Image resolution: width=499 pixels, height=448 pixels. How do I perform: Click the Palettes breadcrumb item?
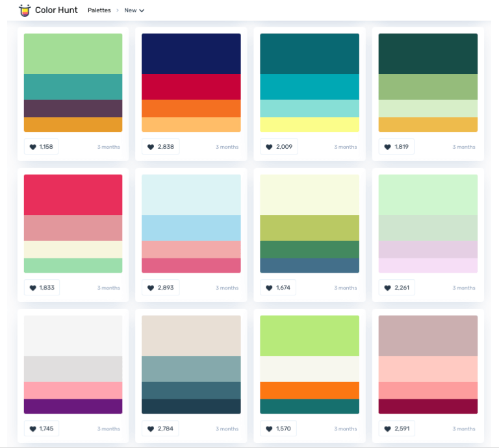(x=98, y=10)
